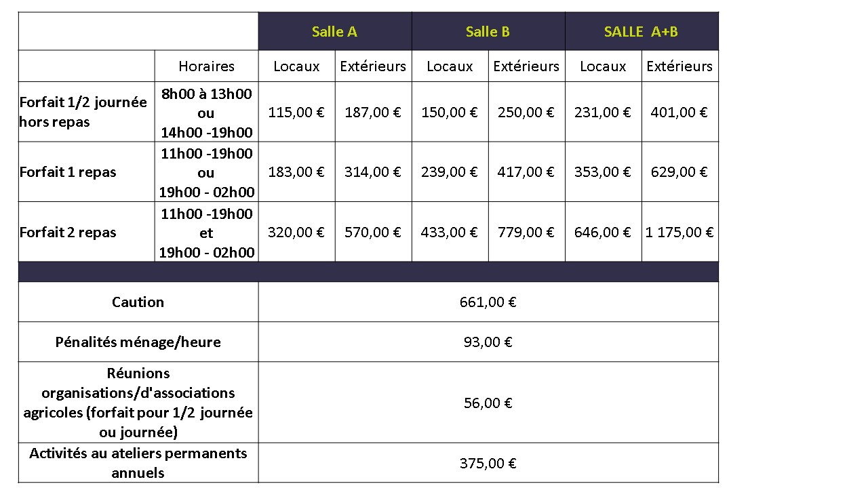Select the 8h00 à 13h00 schedule cell
Screen dimensions: 868x488
pyautogui.click(x=206, y=113)
